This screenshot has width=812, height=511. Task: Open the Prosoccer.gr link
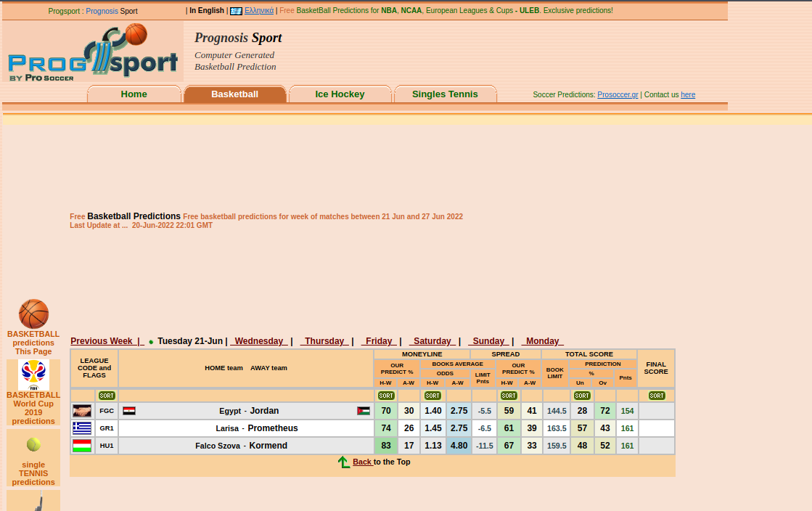(x=618, y=95)
